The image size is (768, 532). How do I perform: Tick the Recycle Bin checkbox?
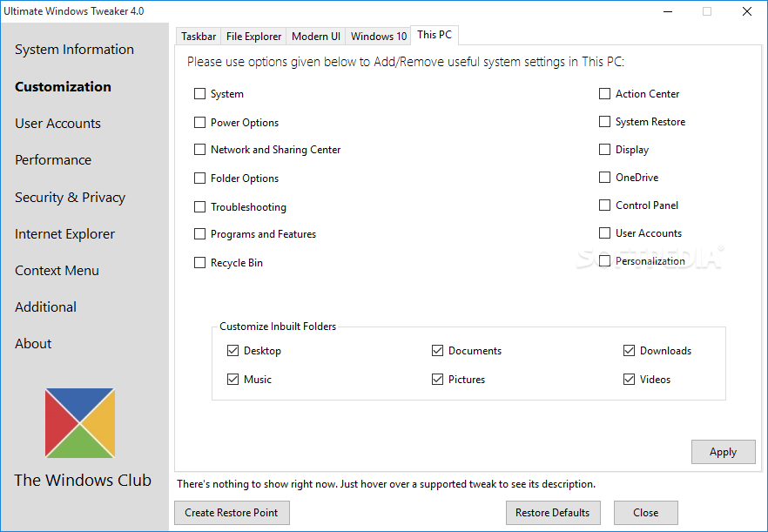[200, 263]
